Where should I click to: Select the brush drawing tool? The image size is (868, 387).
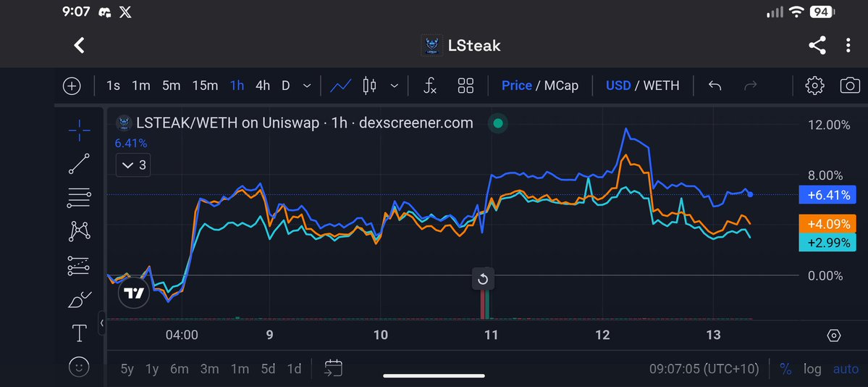coord(79,300)
